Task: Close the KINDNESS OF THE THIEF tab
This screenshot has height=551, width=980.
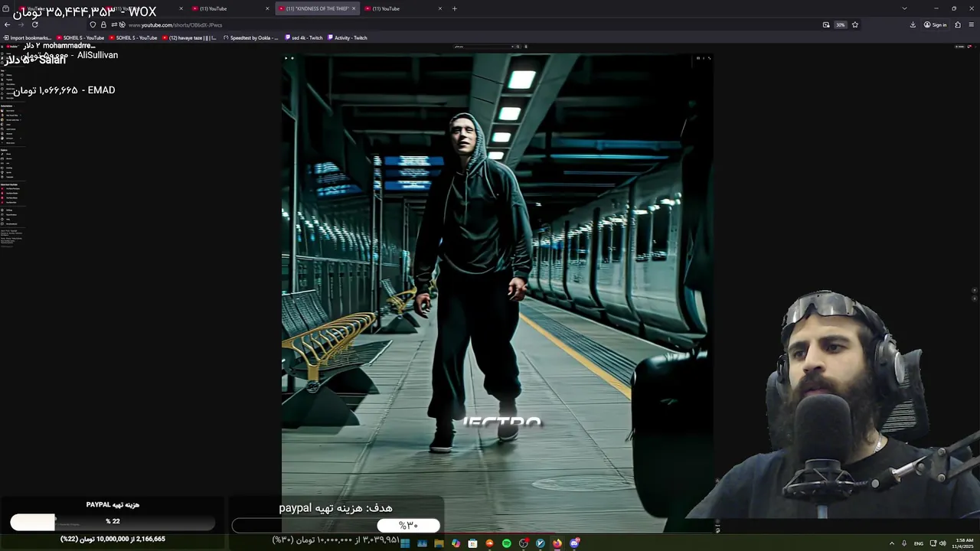Action: (354, 8)
